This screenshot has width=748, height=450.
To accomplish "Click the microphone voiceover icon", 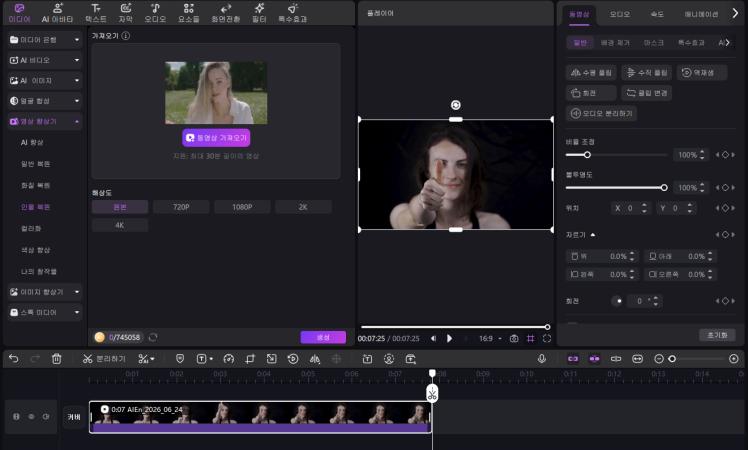I will [541, 358].
